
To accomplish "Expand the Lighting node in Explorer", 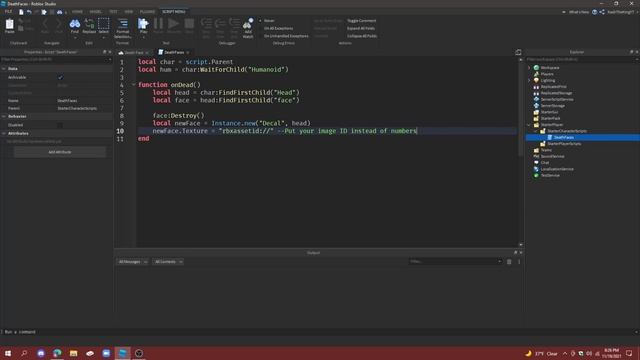I will [x=529, y=80].
